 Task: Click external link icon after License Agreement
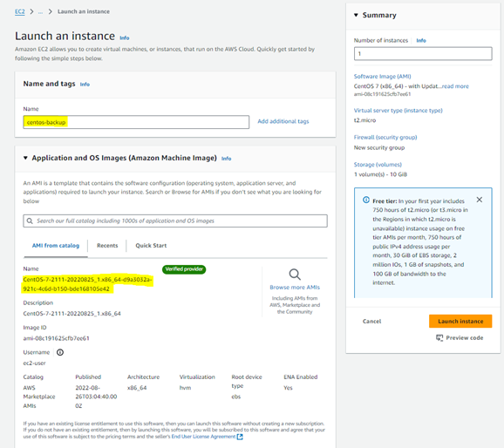[240, 437]
